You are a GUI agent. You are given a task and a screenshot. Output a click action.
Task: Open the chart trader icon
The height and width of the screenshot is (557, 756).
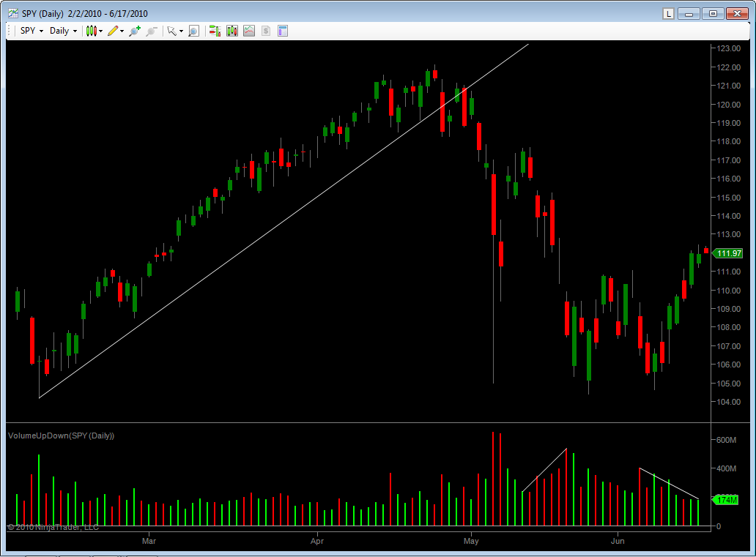tap(215, 31)
